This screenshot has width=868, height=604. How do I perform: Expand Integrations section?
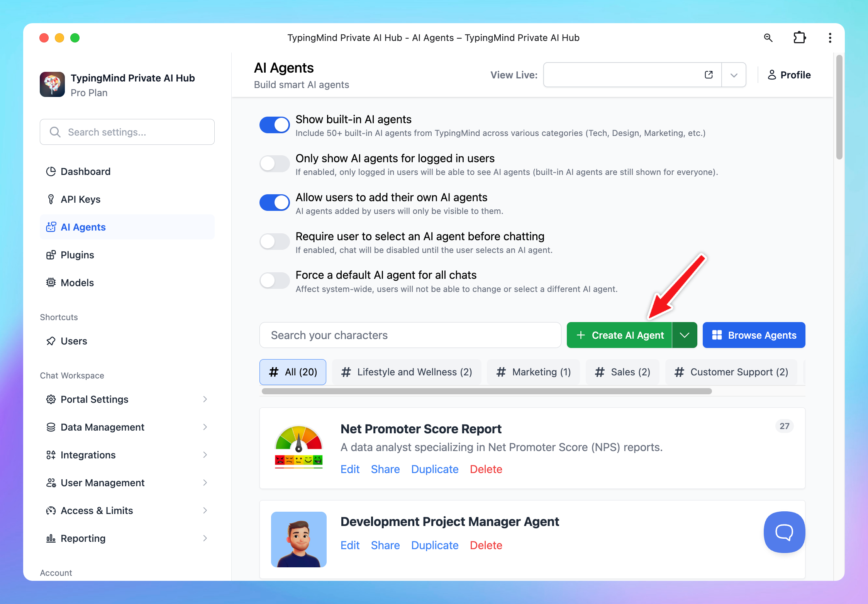coord(127,455)
